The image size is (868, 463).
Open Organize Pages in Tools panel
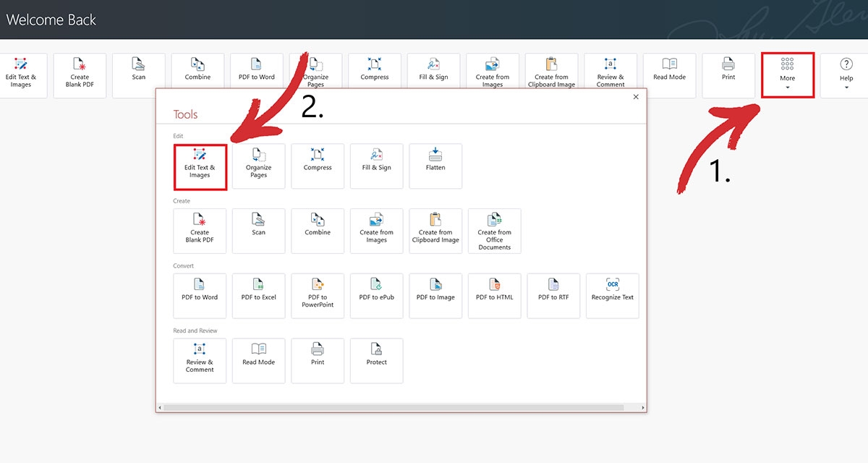259,166
